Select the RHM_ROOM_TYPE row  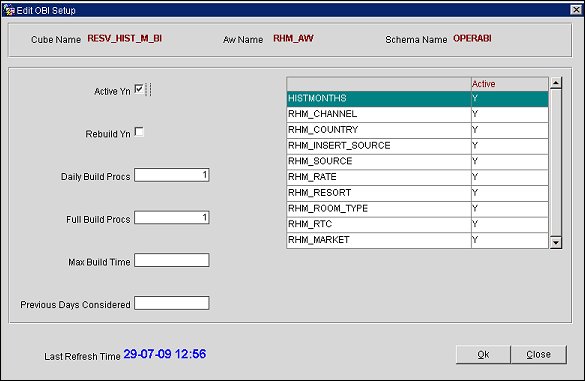coord(417,209)
